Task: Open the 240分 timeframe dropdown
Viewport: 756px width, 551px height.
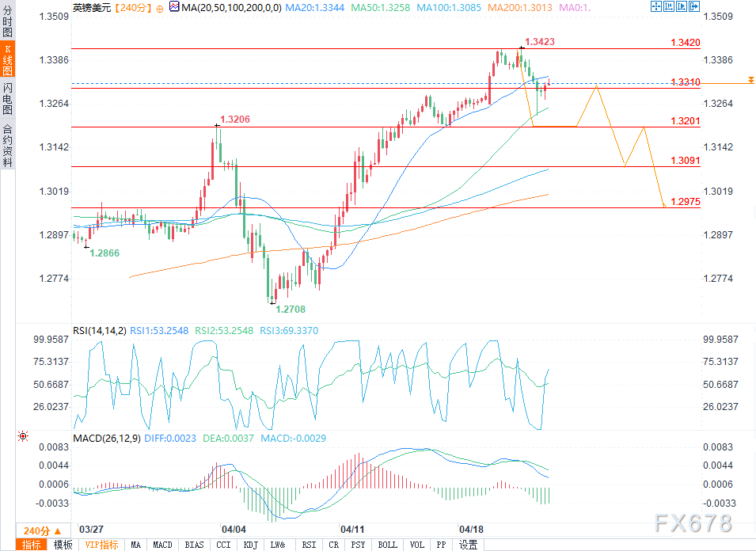Action: [x=43, y=530]
